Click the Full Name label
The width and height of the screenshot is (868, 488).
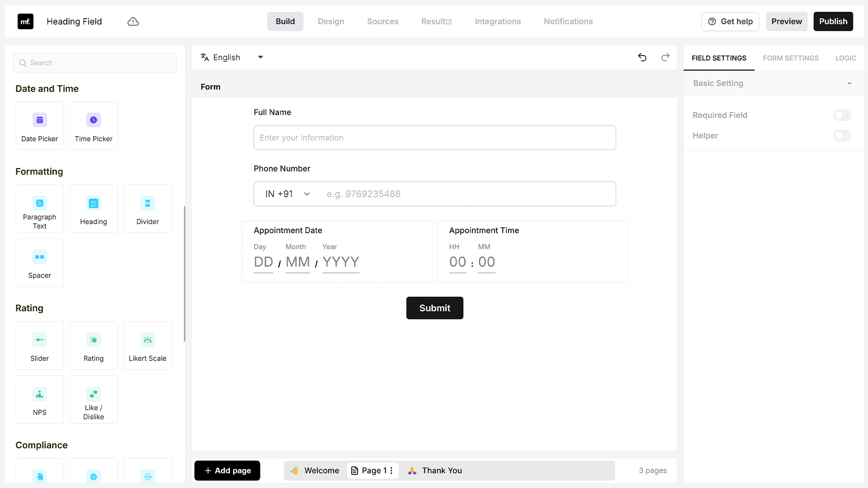click(272, 113)
